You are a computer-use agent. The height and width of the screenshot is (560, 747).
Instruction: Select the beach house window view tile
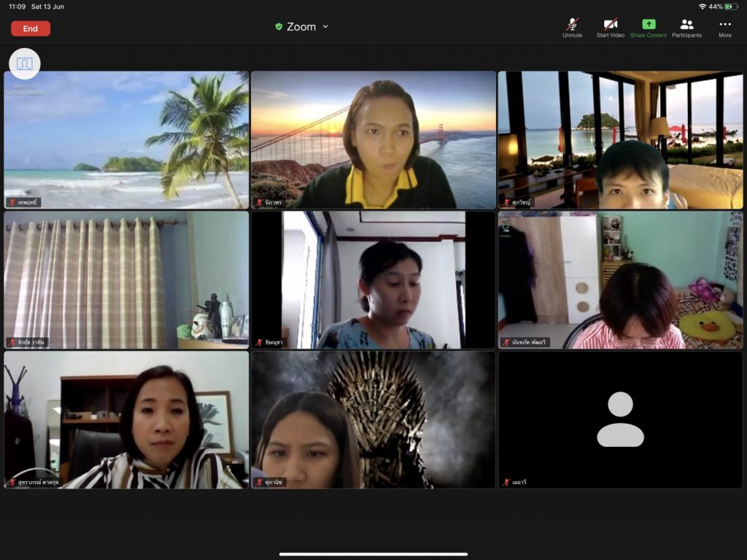point(620,140)
